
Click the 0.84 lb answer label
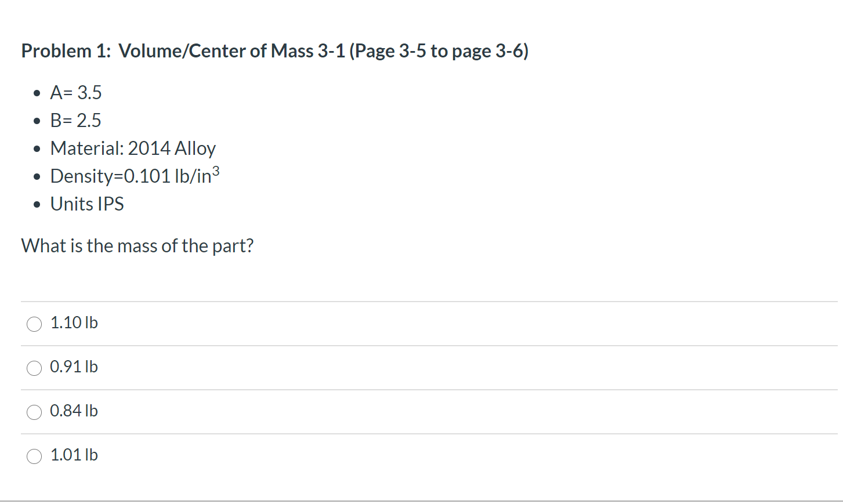click(74, 411)
